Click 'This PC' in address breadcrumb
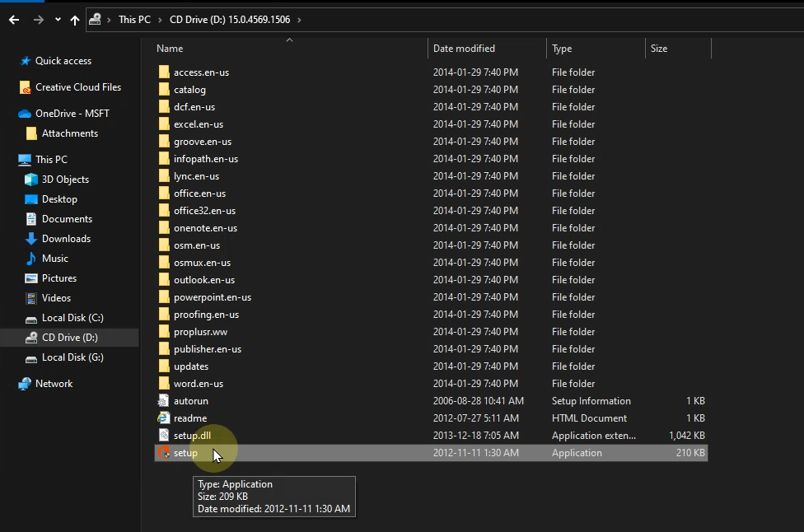 [x=133, y=19]
